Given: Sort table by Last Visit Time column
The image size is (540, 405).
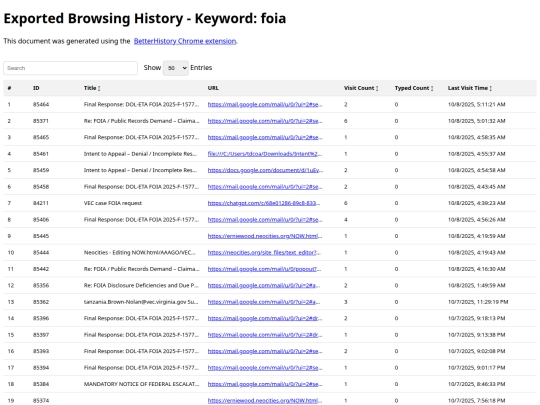Looking at the screenshot, I should click(x=470, y=88).
